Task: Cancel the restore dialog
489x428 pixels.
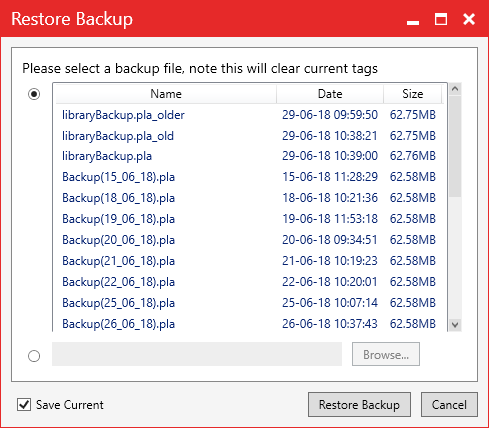Action: coord(449,405)
